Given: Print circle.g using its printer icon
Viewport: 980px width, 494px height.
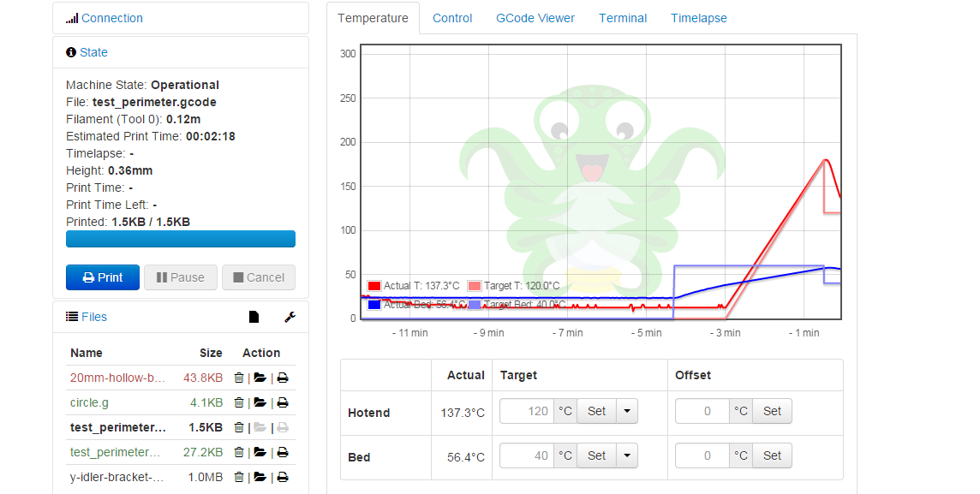Looking at the screenshot, I should pos(283,402).
